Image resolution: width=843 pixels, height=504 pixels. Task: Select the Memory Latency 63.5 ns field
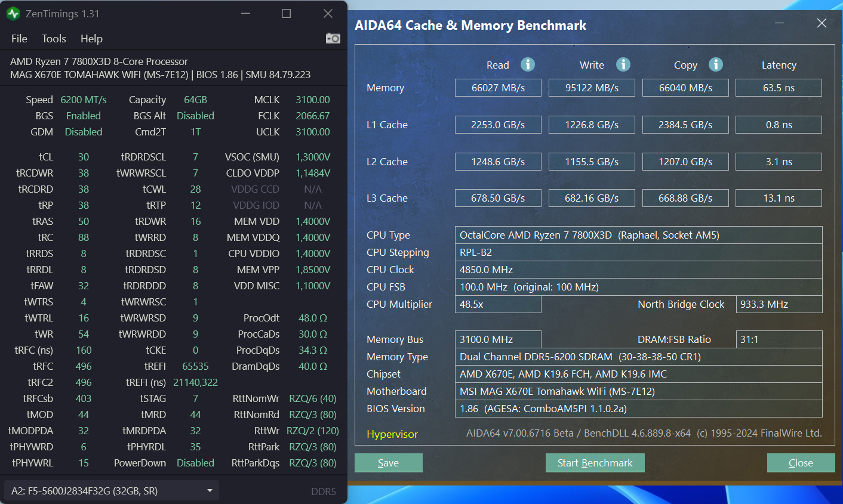pyautogui.click(x=779, y=88)
